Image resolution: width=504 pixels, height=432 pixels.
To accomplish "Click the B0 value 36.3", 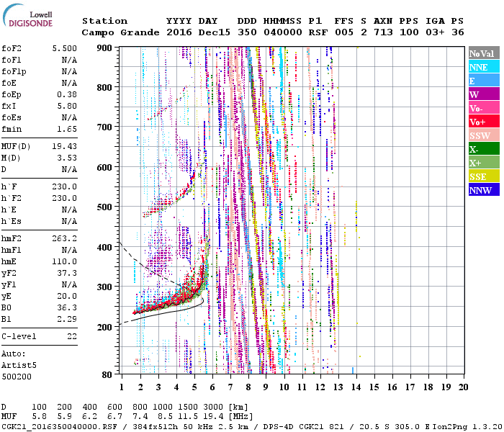I will (67, 307).
